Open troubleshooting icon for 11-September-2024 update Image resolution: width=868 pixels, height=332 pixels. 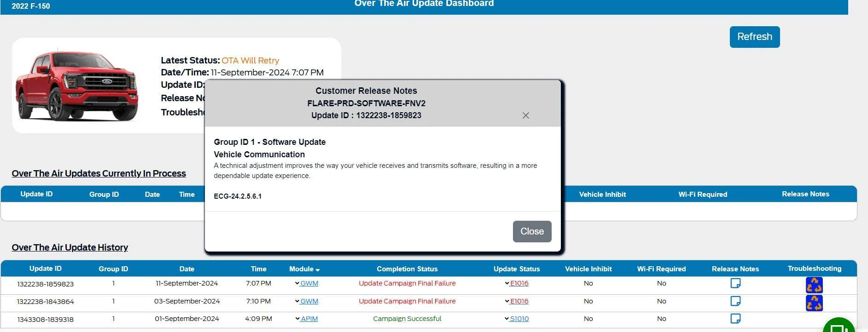814,285
